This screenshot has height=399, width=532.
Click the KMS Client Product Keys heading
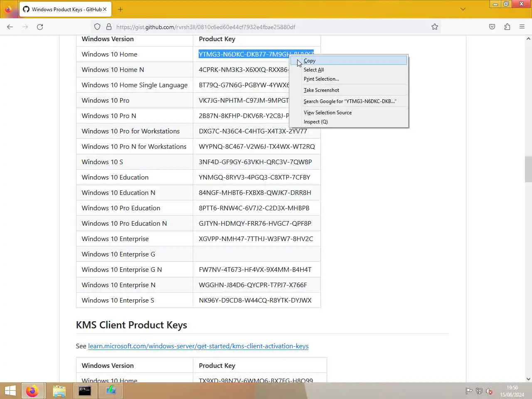click(x=131, y=325)
